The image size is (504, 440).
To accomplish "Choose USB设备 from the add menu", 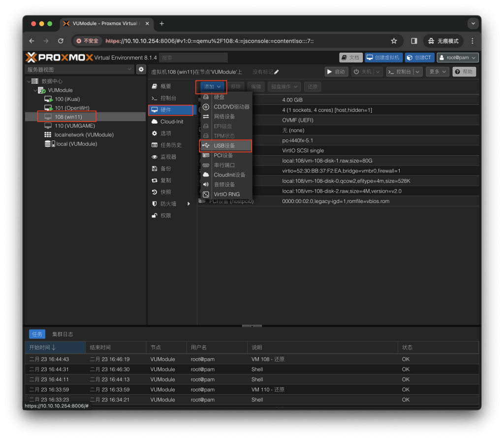I will 224,146.
